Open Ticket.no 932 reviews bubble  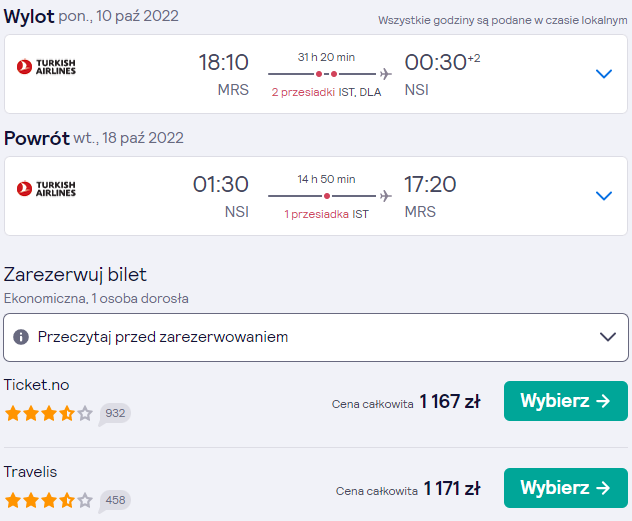pos(114,413)
